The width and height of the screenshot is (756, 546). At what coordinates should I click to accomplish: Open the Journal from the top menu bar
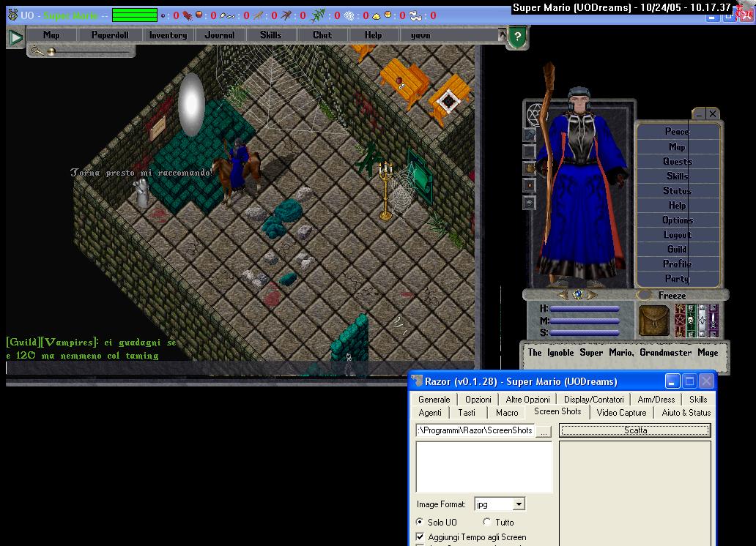(219, 35)
